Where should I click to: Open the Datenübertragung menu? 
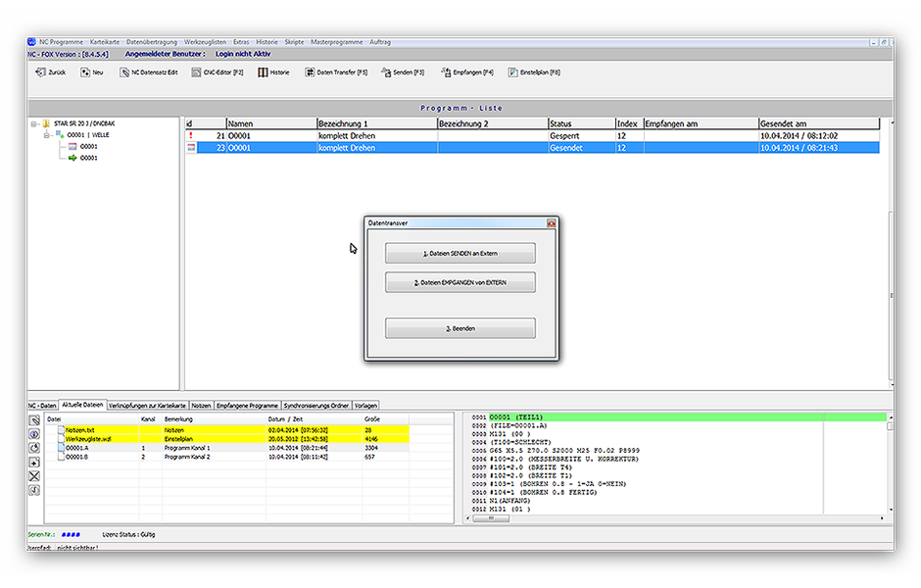pyautogui.click(x=152, y=43)
